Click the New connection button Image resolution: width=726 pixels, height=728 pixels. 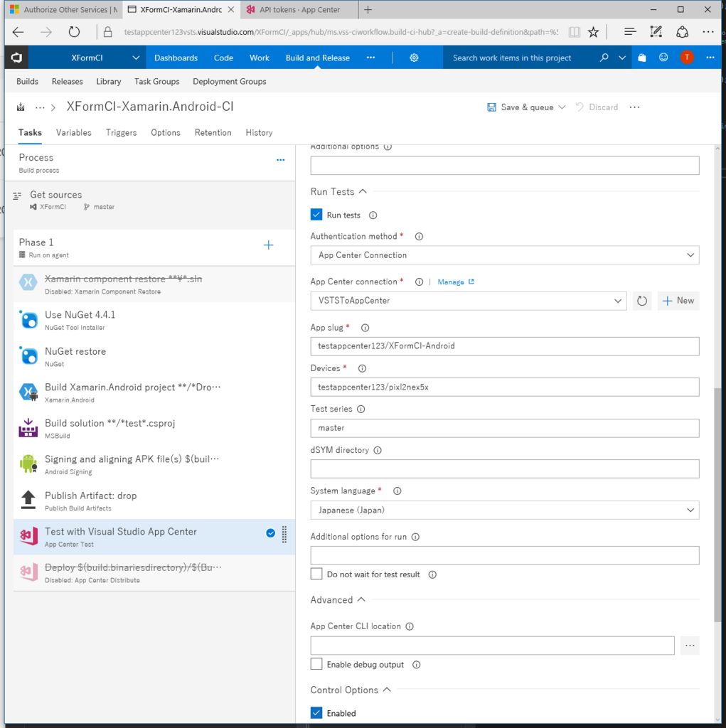click(678, 301)
